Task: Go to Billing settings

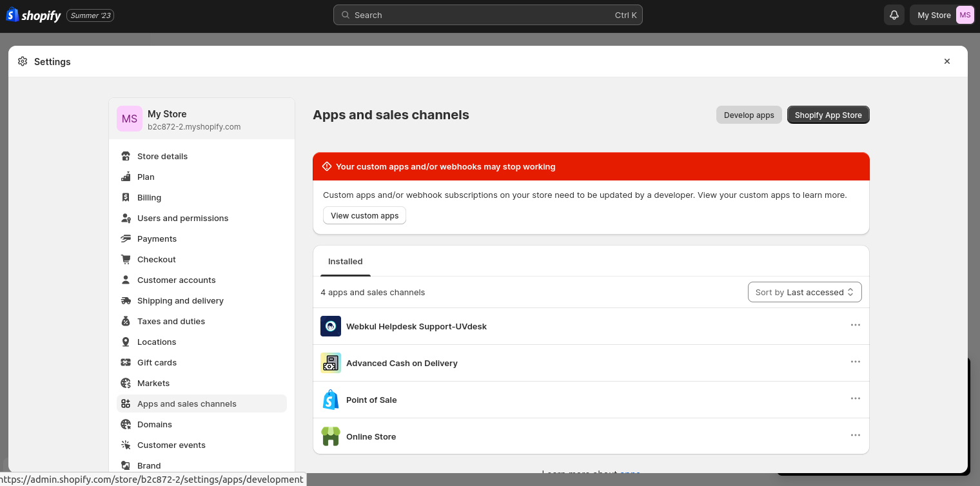Action: click(202, 197)
